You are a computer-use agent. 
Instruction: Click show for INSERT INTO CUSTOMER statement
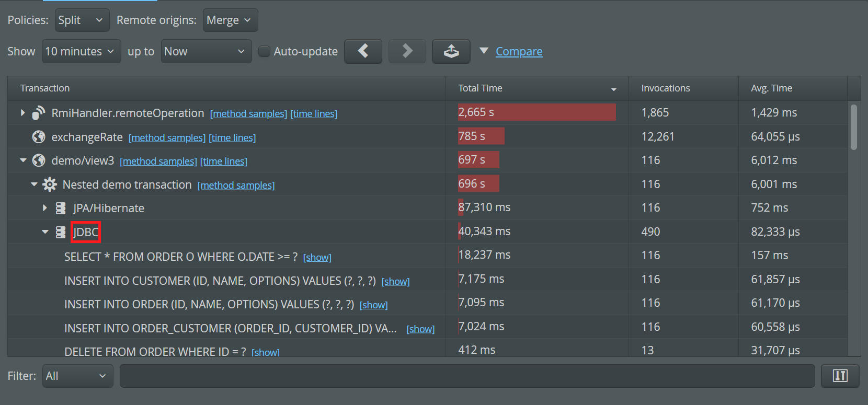(395, 281)
